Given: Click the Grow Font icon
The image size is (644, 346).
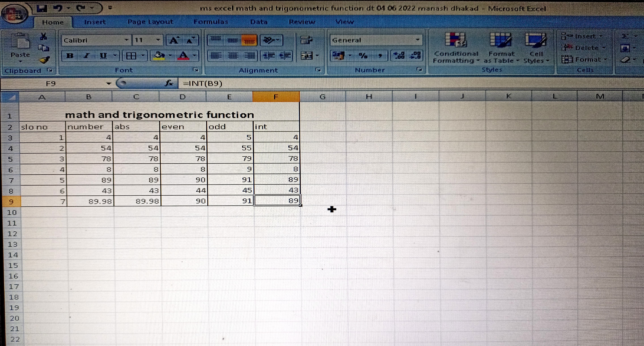Looking at the screenshot, I should [x=174, y=40].
